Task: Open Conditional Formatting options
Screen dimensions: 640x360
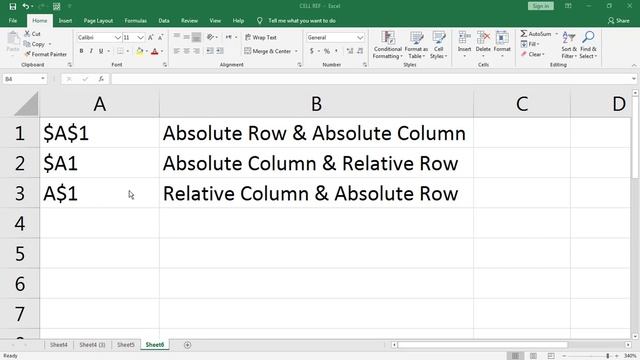Action: tap(387, 45)
